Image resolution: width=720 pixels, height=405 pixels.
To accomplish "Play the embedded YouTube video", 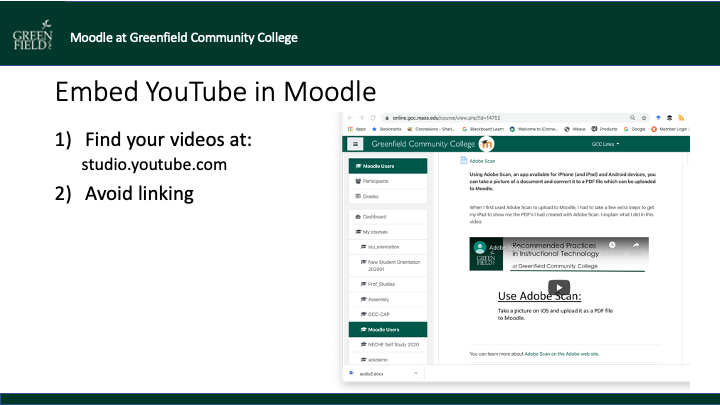I will [559, 287].
